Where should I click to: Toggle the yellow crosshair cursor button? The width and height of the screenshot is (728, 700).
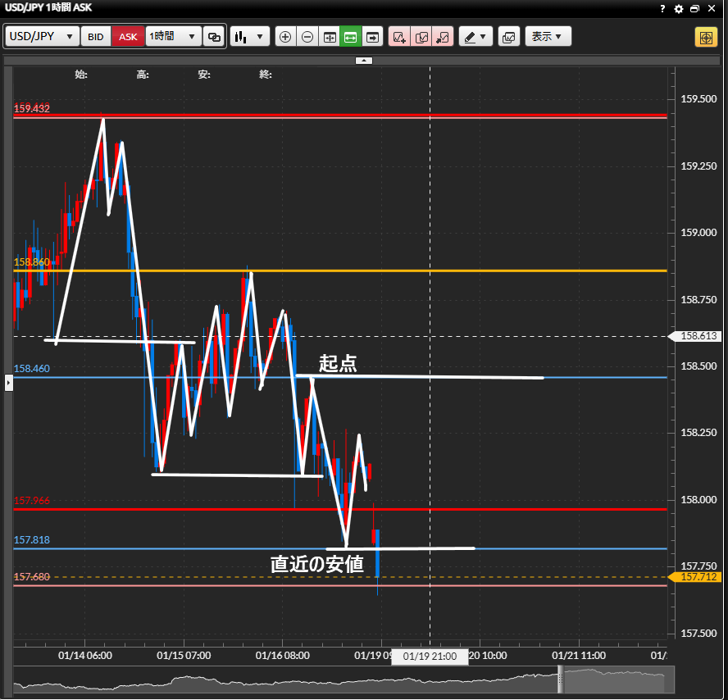pos(706,37)
